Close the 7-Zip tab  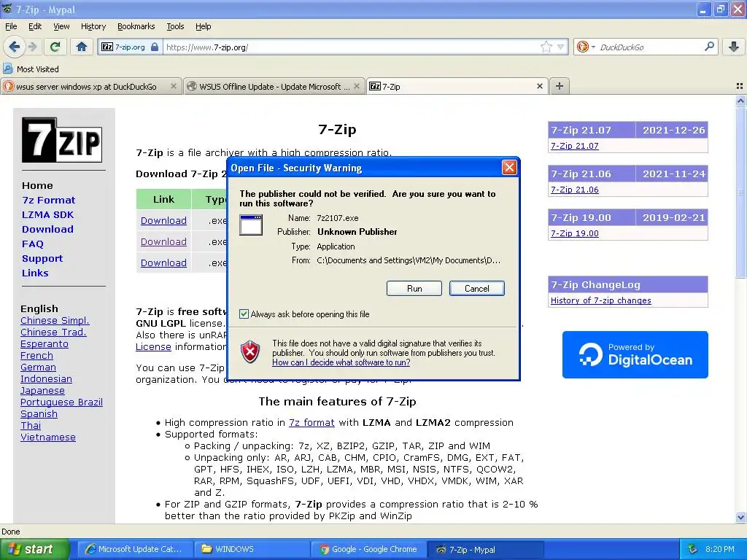[x=539, y=86]
